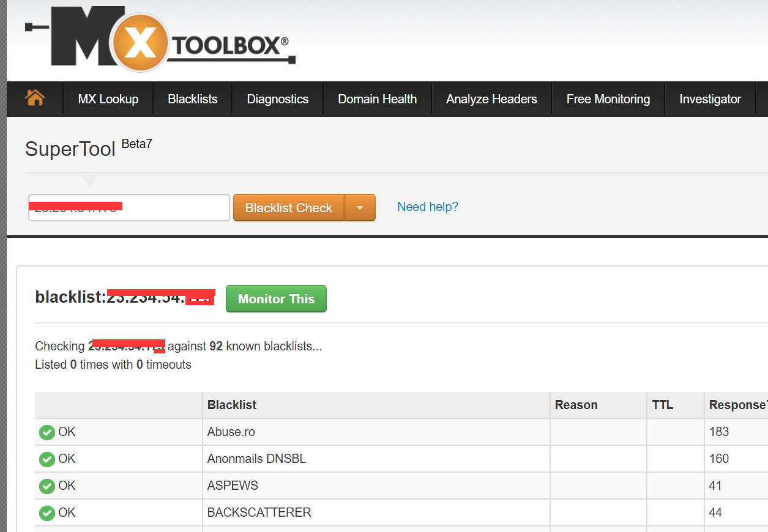Open Domain Health page
This screenshot has height=532, width=768.
pos(377,99)
